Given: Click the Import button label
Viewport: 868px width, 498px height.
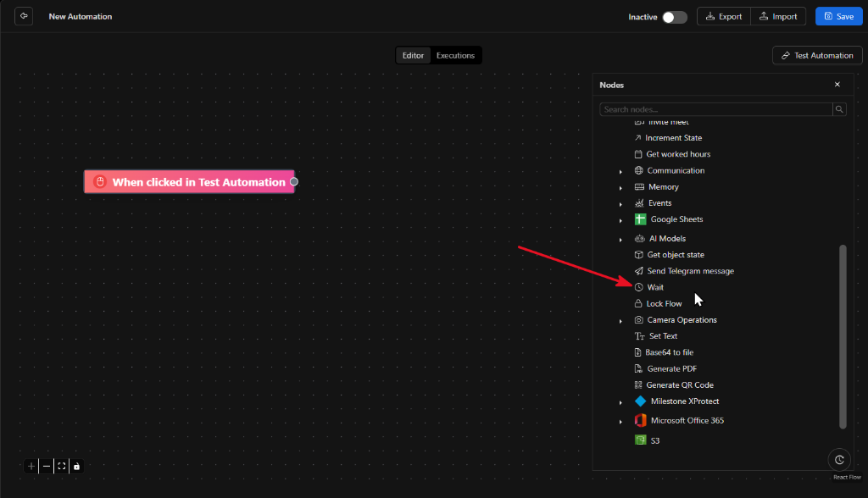Looking at the screenshot, I should tap(784, 17).
